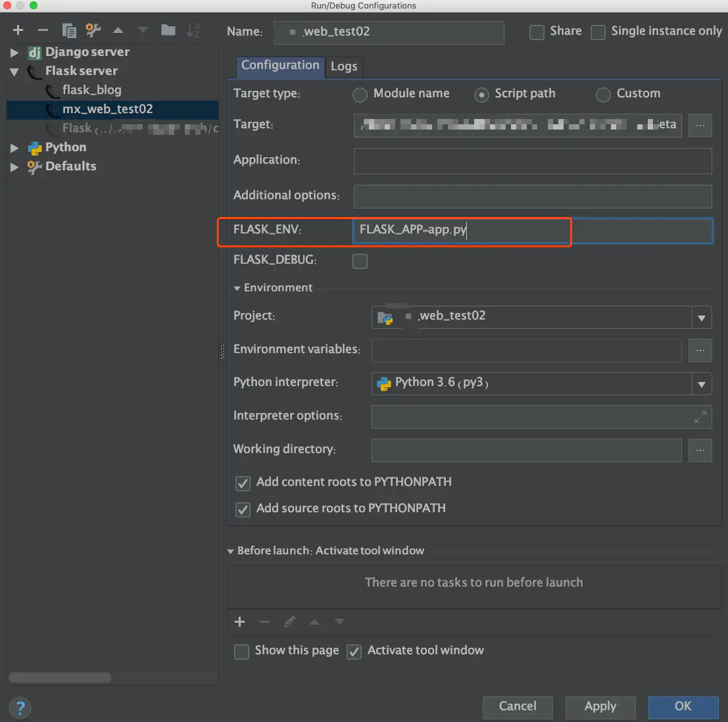Remove a before launch task
This screenshot has width=728, height=722.
(264, 621)
